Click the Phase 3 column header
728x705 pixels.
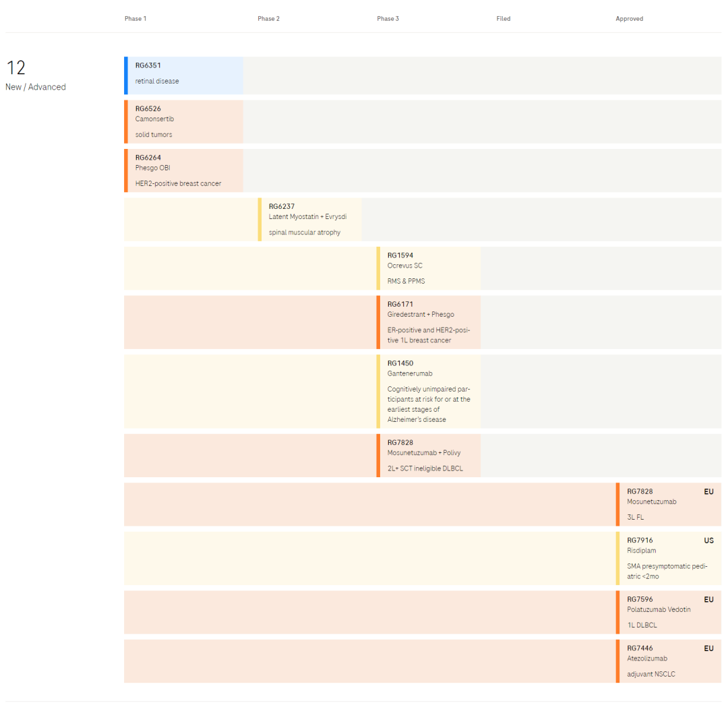click(388, 19)
